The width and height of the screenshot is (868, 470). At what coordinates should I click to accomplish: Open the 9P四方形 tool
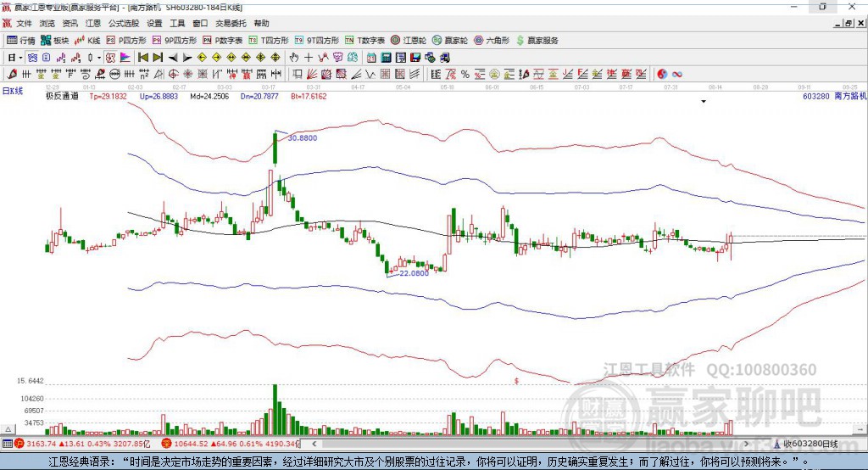[x=175, y=41]
